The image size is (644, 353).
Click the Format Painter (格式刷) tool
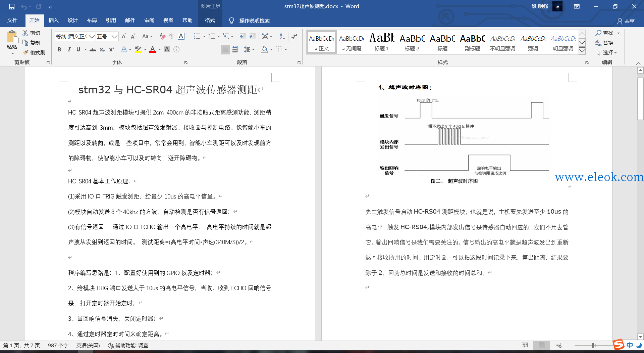pos(34,52)
